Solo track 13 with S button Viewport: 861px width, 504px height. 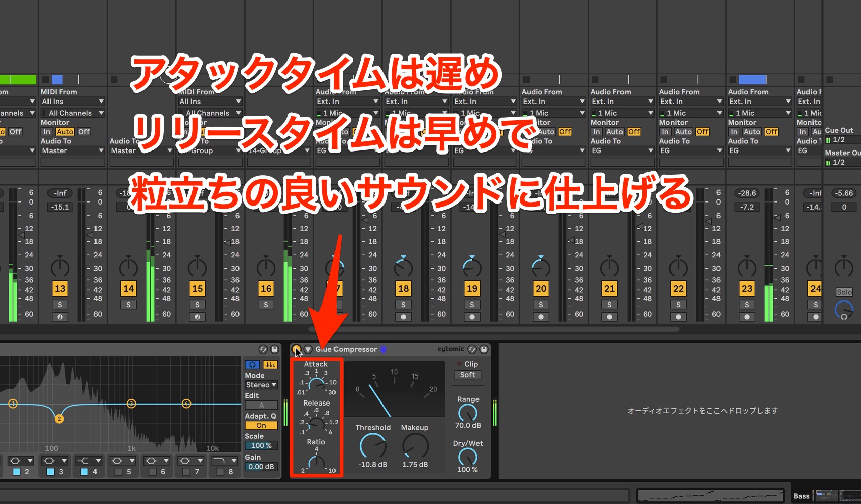coord(60,305)
